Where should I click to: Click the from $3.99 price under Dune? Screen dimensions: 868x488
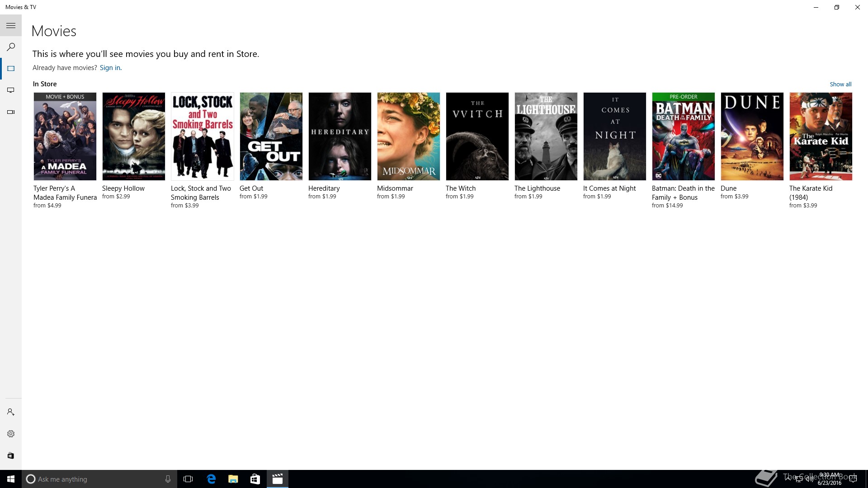tap(735, 197)
